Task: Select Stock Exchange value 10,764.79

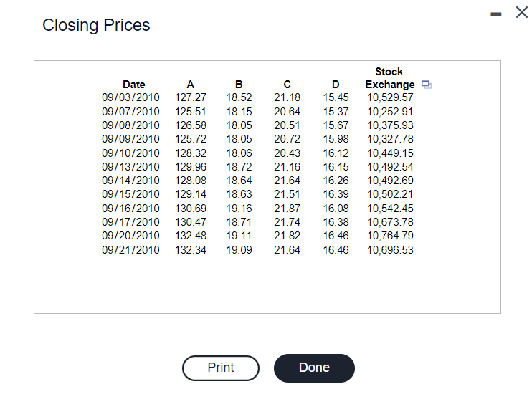Action: click(390, 236)
